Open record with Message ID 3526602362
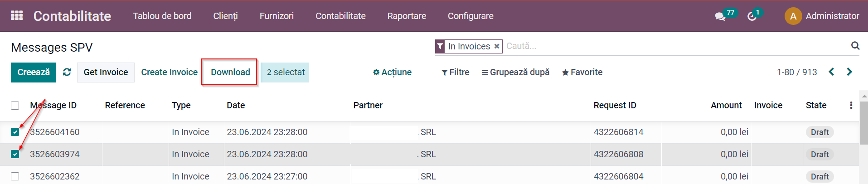Screen dimensions: 868x184 coord(54,176)
